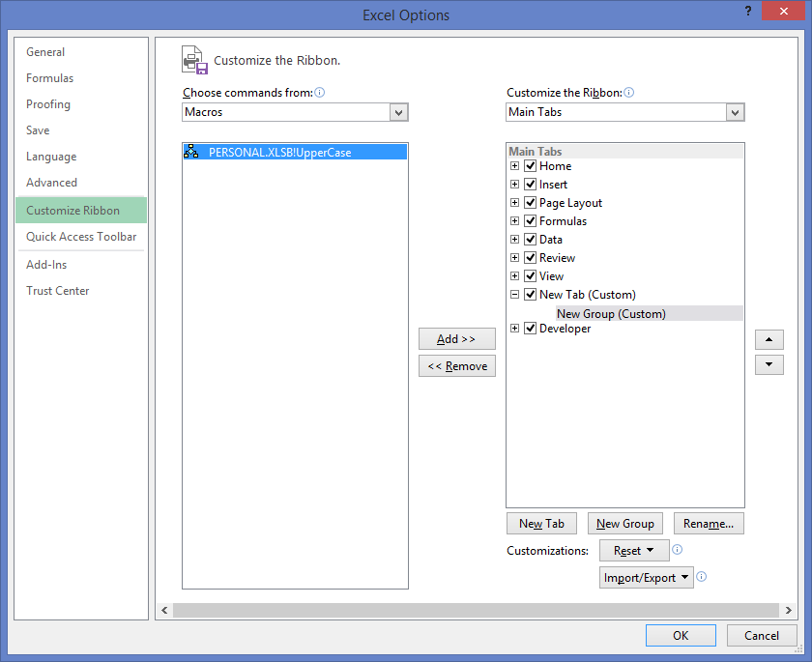
Task: Click the horizontal scrollbar right arrow
Action: 788,610
